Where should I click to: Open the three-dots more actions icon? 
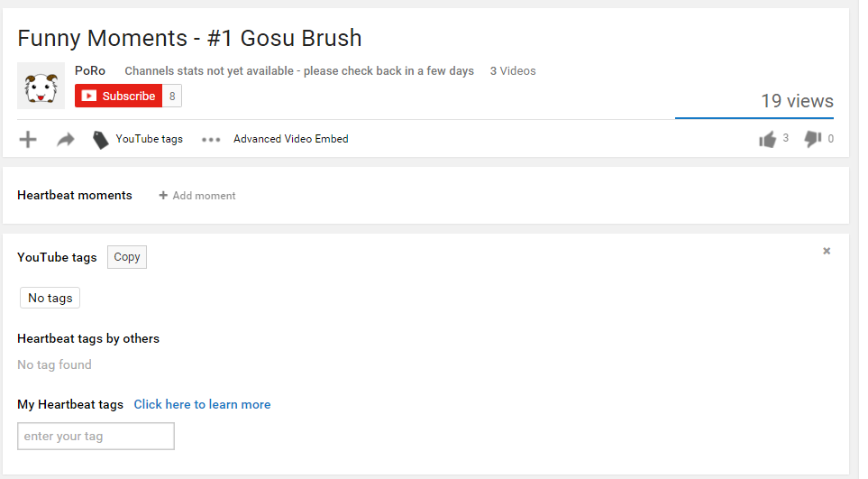pyautogui.click(x=211, y=140)
